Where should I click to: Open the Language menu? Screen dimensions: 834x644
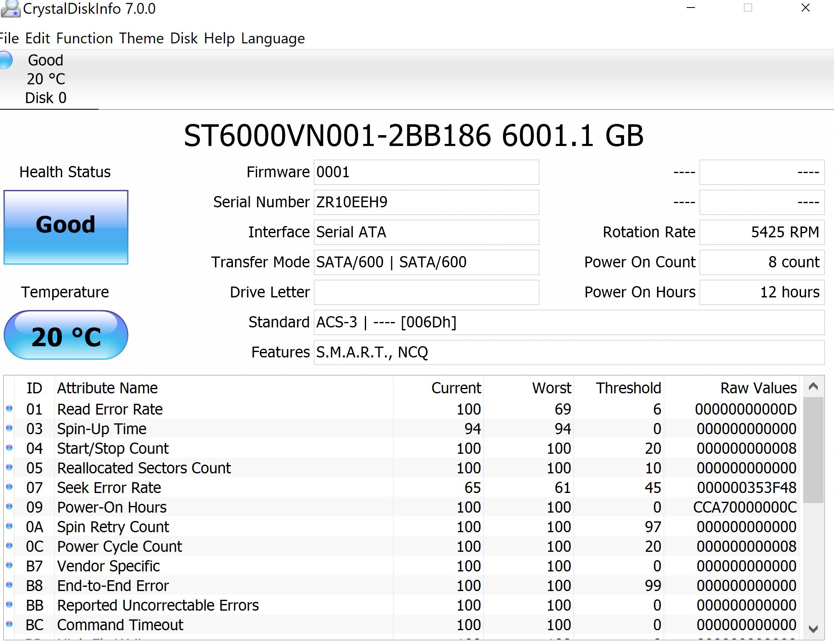(273, 38)
